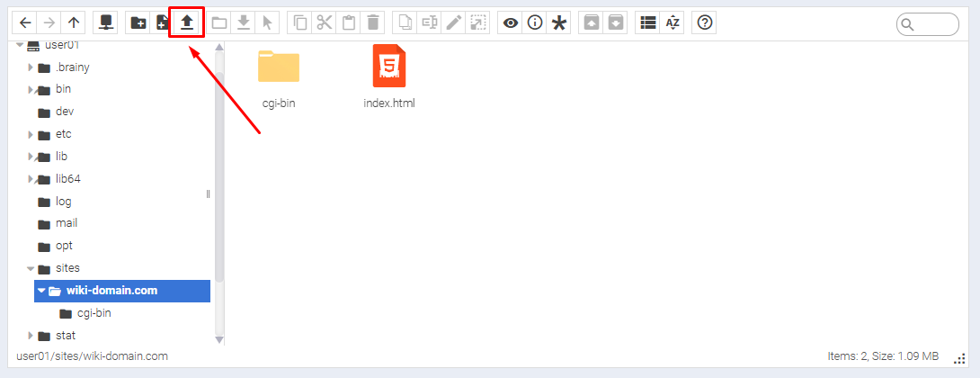
Task: Select the dev folder in tree
Action: pyautogui.click(x=65, y=112)
